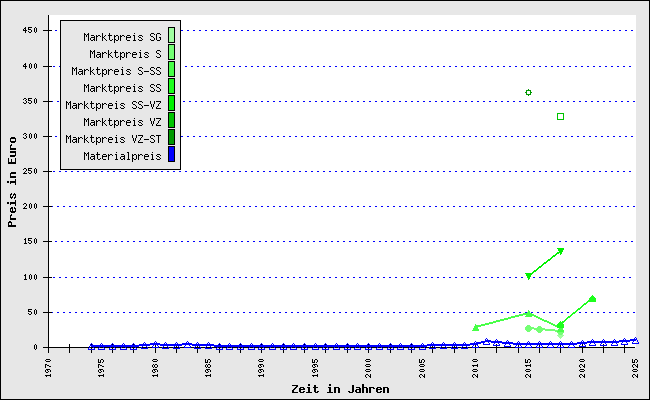Click the blue Materialpreis triangle marker at 2011 peak
Image resolution: width=650 pixels, height=400 pixels.
[486, 342]
